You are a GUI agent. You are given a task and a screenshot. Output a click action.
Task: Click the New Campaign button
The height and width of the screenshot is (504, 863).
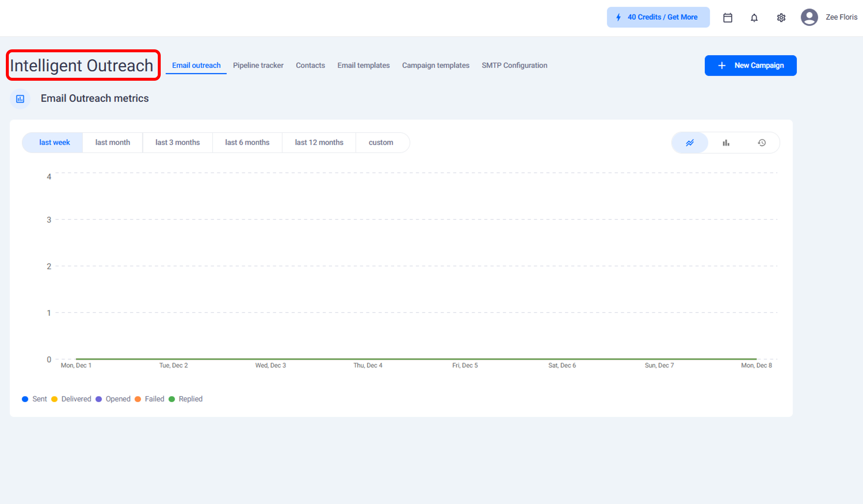tap(750, 65)
